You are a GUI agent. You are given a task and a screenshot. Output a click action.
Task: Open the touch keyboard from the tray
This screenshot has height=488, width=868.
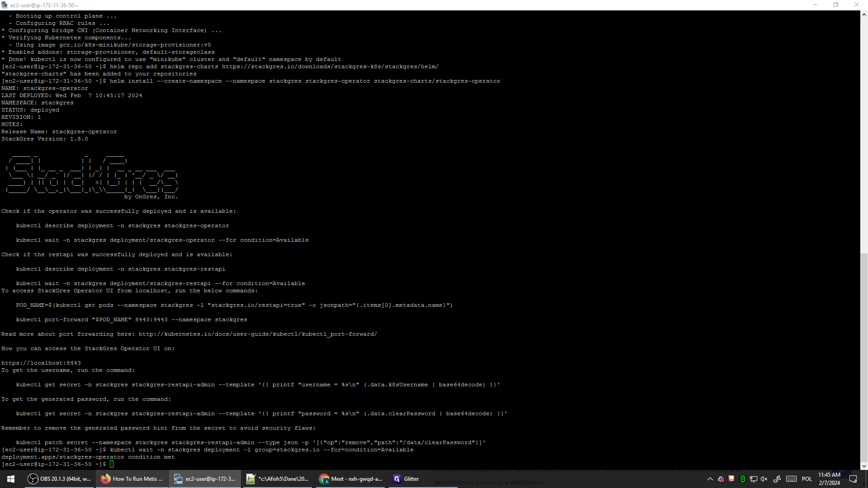[x=791, y=479]
